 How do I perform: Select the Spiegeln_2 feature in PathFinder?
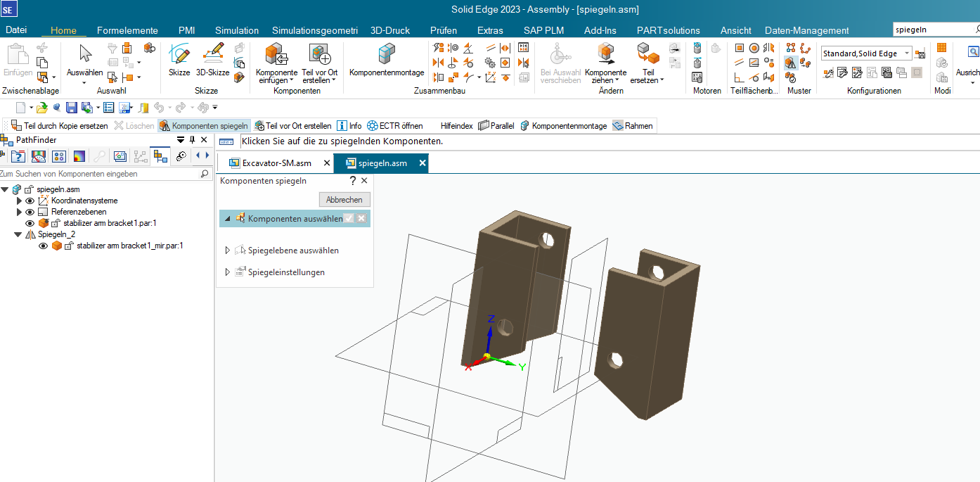point(56,234)
